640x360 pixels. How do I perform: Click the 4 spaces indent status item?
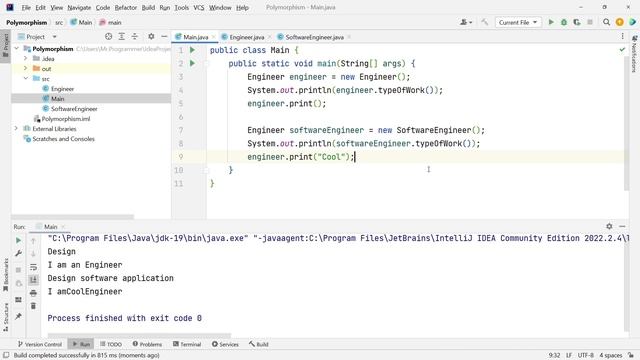611,355
